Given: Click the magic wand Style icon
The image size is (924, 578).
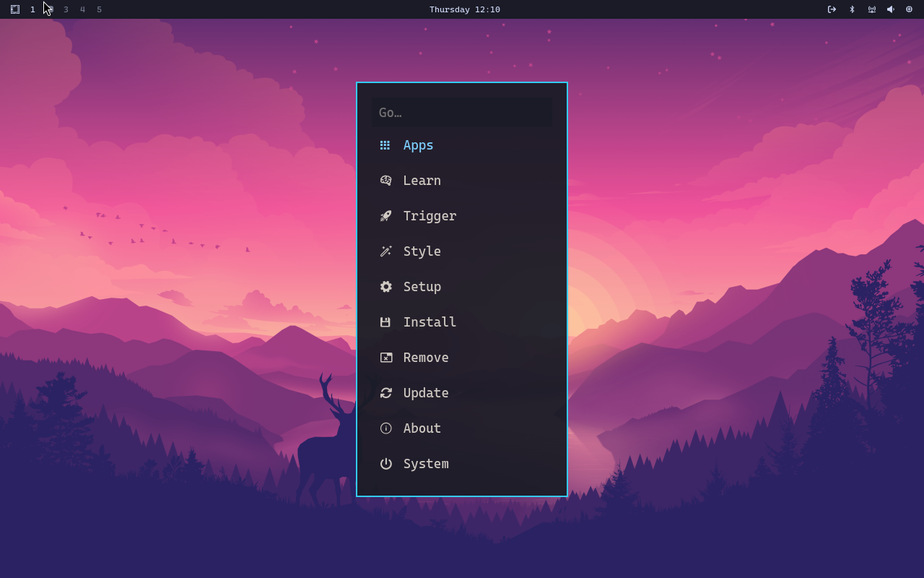Looking at the screenshot, I should click(385, 251).
